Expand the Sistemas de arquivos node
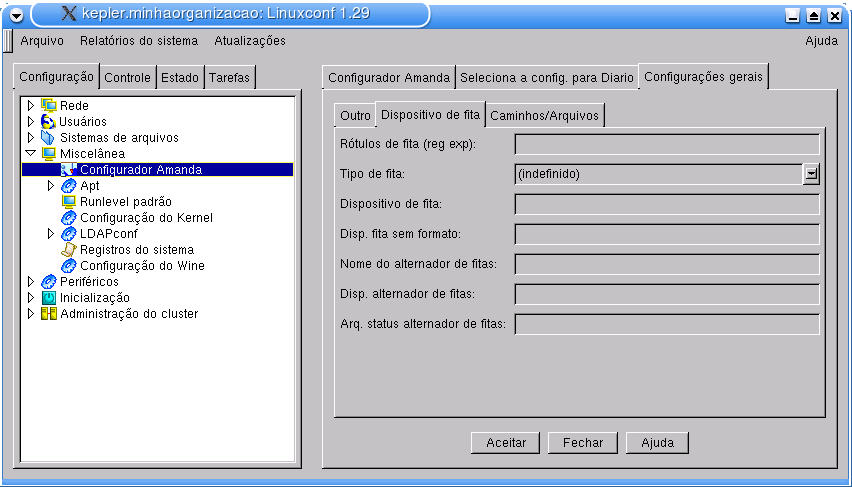The height and width of the screenshot is (487, 852). tap(30, 138)
